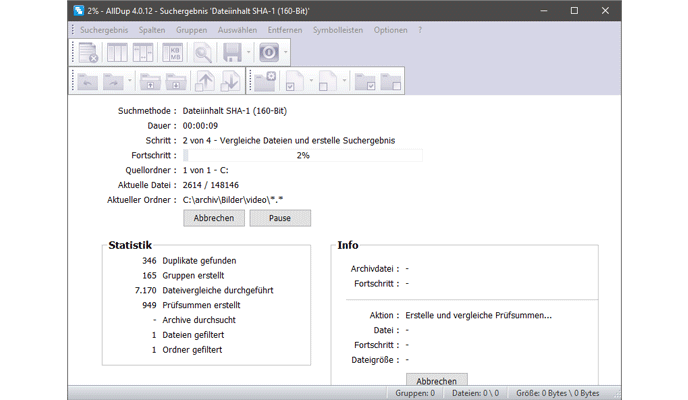The width and height of the screenshot is (688, 400).
Task: Click the Abbrechen button in Info panel
Action: coord(436,381)
